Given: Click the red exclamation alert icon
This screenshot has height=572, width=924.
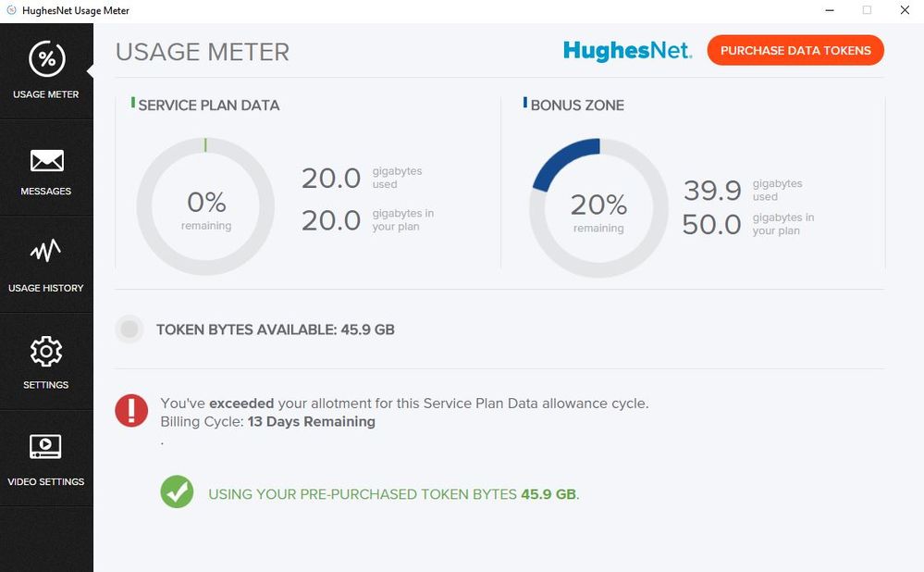Looking at the screenshot, I should 131,410.
